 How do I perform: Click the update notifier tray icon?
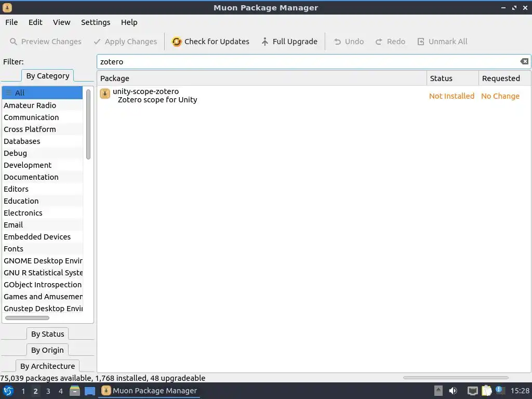pos(499,390)
